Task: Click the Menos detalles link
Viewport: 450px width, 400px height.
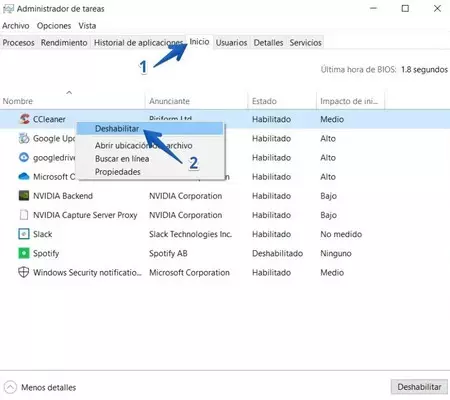Action: click(x=49, y=387)
